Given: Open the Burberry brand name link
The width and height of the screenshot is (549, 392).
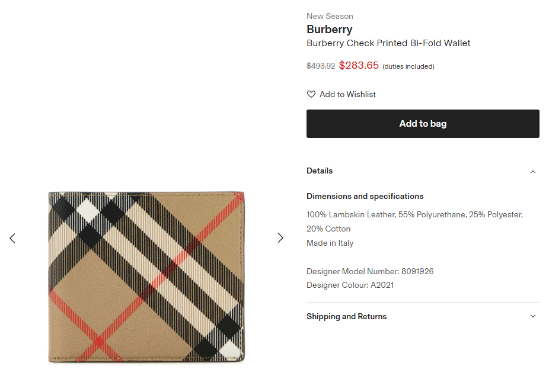Looking at the screenshot, I should pyautogui.click(x=329, y=29).
